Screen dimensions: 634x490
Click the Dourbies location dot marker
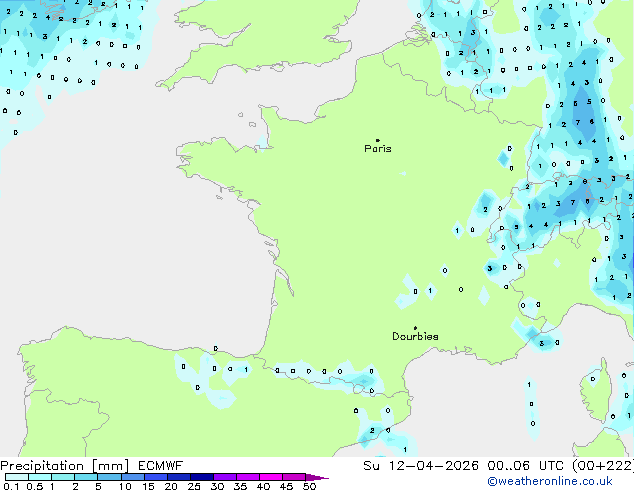415,328
